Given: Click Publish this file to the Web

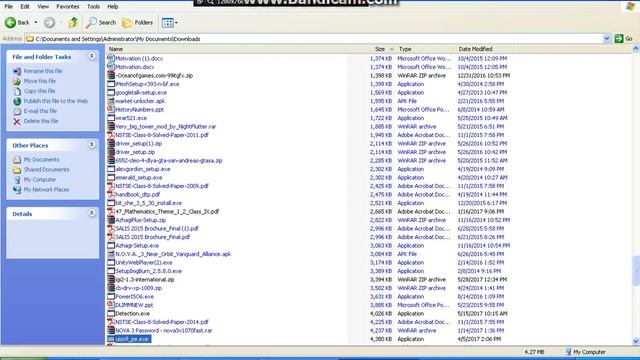Looking at the screenshot, I should pos(56,101).
